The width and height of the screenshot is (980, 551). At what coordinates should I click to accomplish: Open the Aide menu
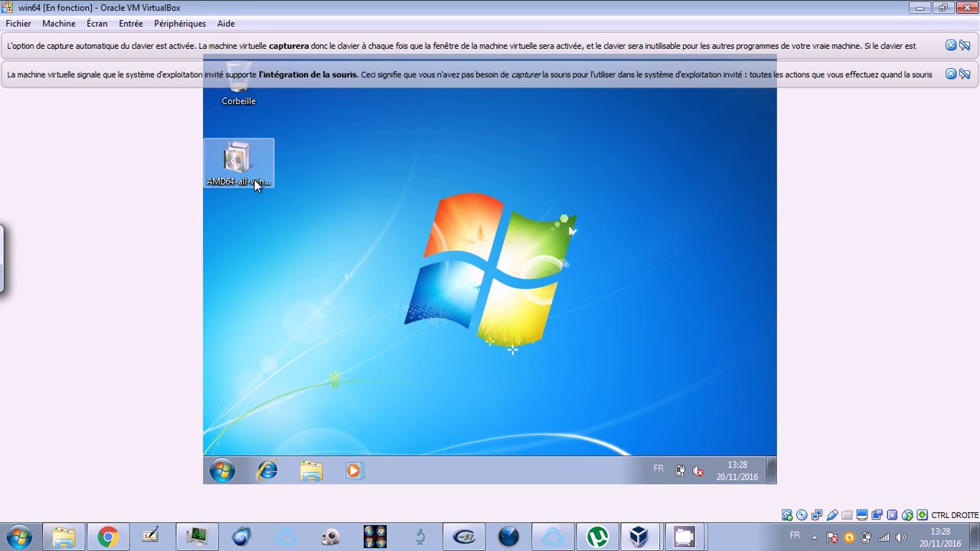point(226,24)
